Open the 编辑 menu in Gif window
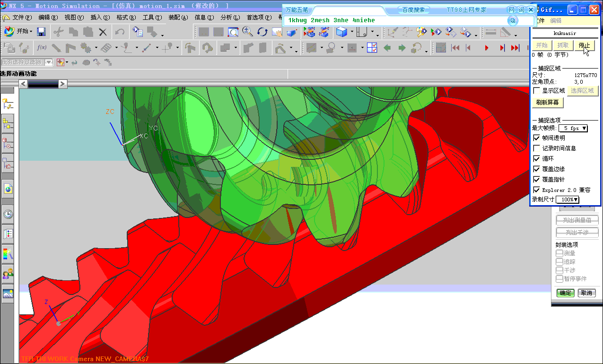 click(x=556, y=21)
